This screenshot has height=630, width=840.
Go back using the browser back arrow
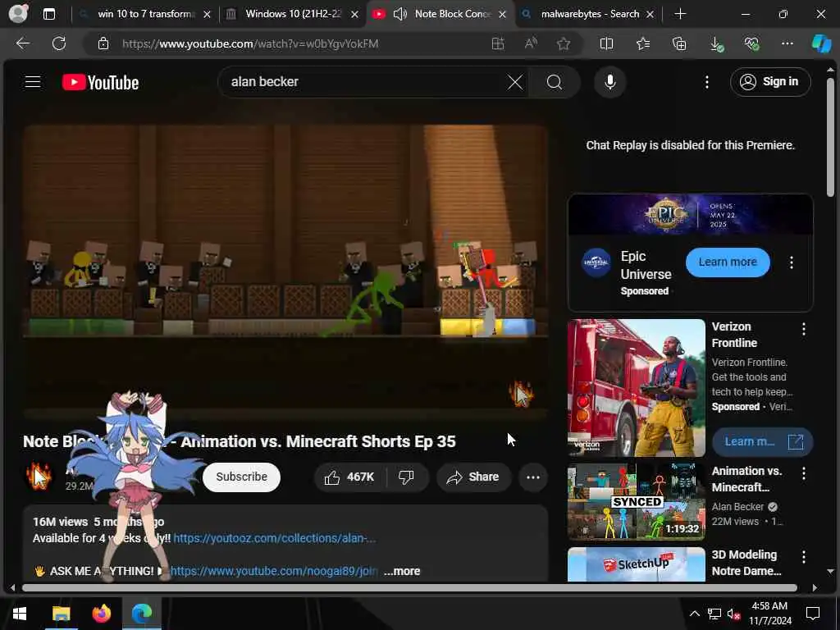pos(22,43)
